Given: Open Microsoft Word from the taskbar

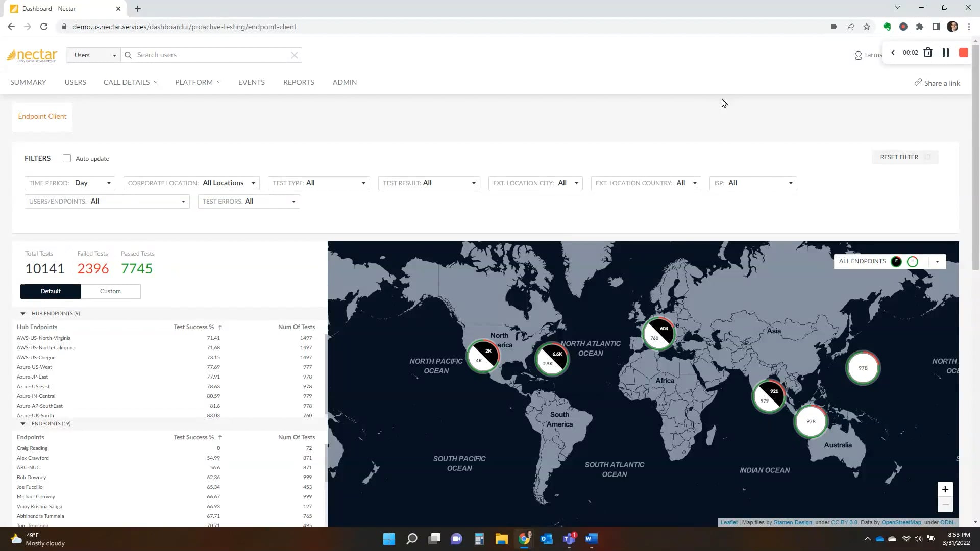Looking at the screenshot, I should click(x=591, y=539).
